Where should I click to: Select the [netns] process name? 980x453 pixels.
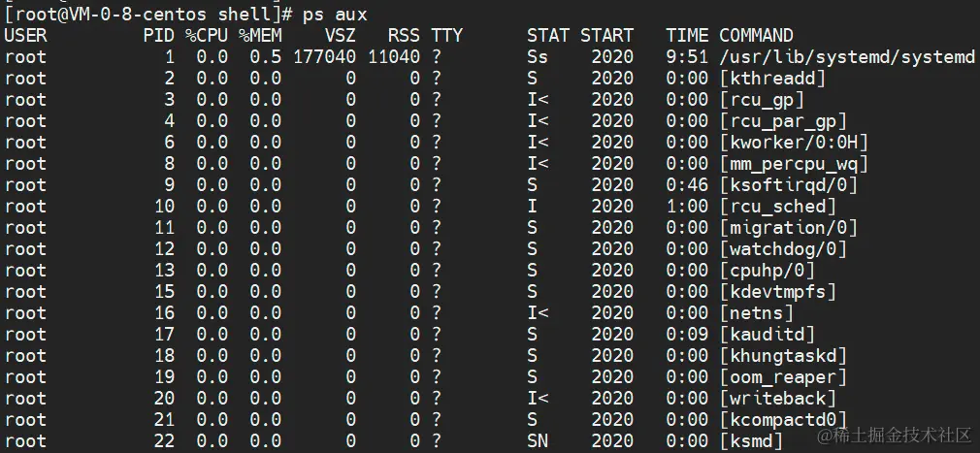[756, 313]
